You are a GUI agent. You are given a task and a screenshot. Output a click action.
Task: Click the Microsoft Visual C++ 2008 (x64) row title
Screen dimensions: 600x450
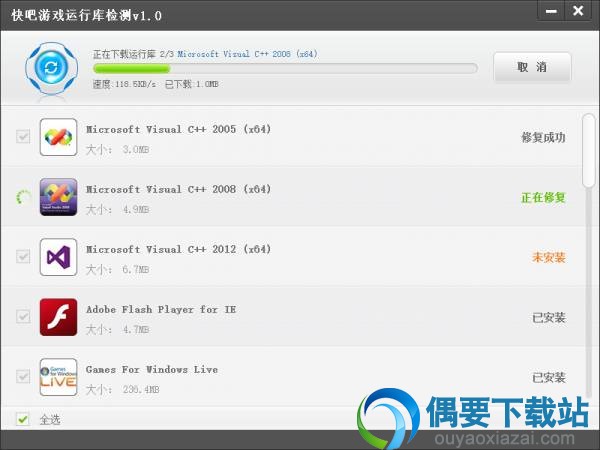point(179,189)
